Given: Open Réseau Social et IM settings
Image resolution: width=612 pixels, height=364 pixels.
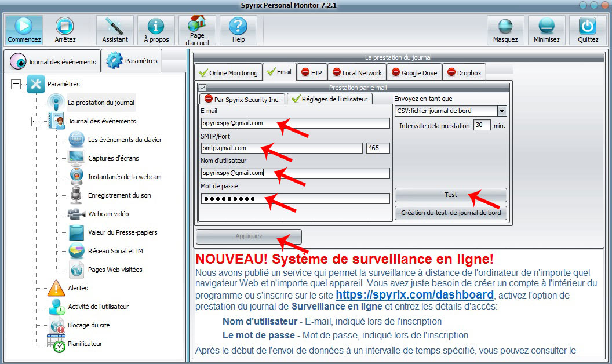Looking at the screenshot, I should coord(115,251).
